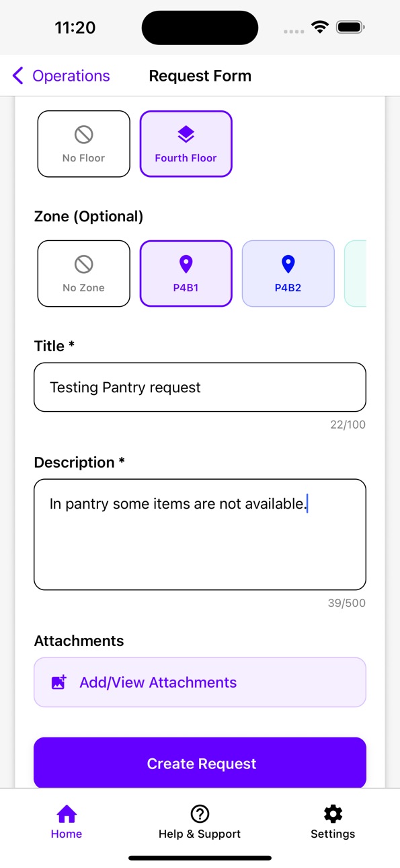Select the partially visible zone card
The width and height of the screenshot is (400, 868).
pyautogui.click(x=356, y=274)
